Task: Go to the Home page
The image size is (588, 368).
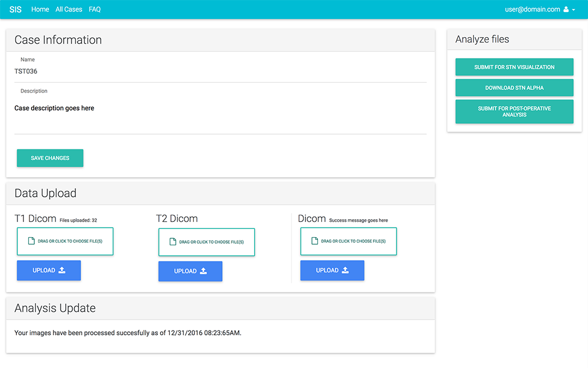Action: [x=40, y=9]
